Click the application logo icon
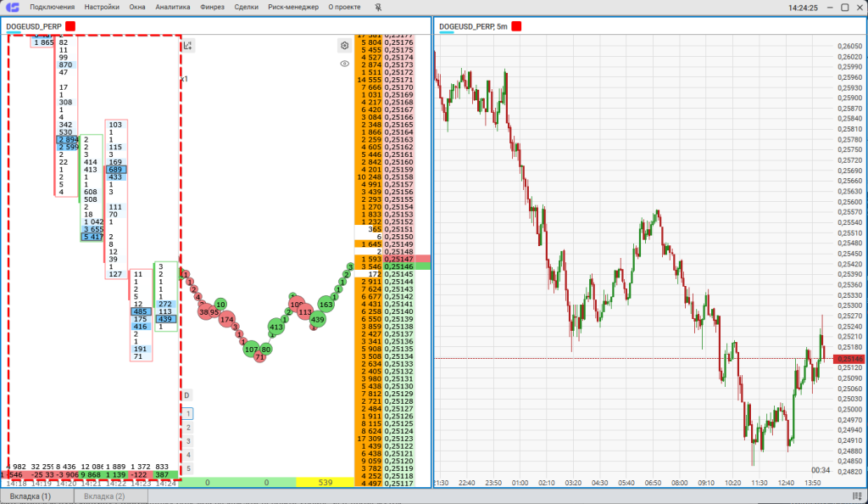The image size is (868, 504). click(13, 8)
